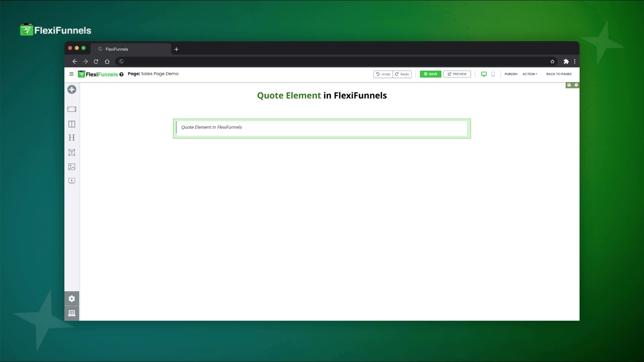Go BACK TO PAGES
This screenshot has width=644, height=362.
(558, 74)
